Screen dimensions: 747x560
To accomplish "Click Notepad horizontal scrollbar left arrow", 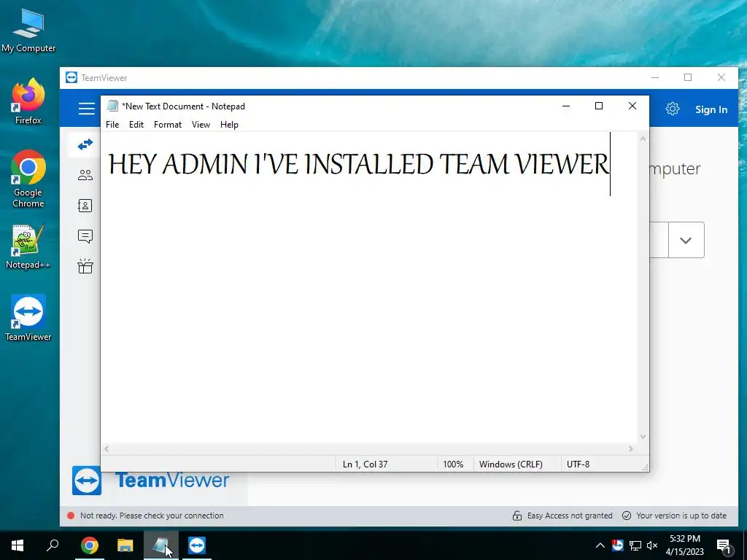I will coord(107,448).
